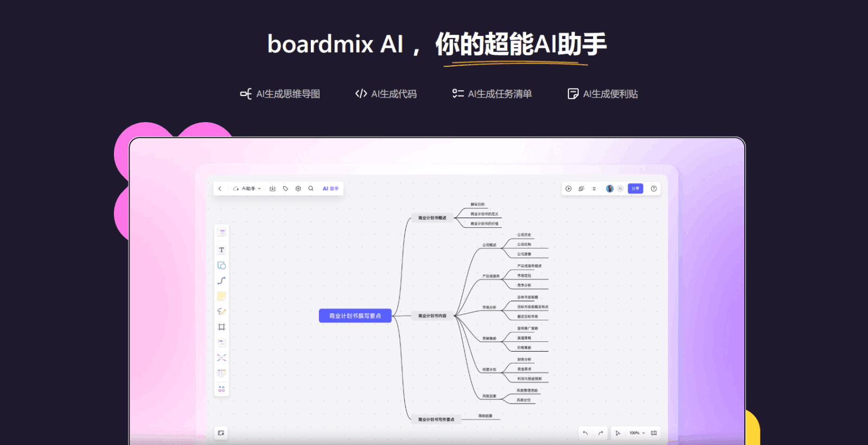Click the leaf node 公司历史
Viewport: 868px width, 445px height.
[x=524, y=235]
